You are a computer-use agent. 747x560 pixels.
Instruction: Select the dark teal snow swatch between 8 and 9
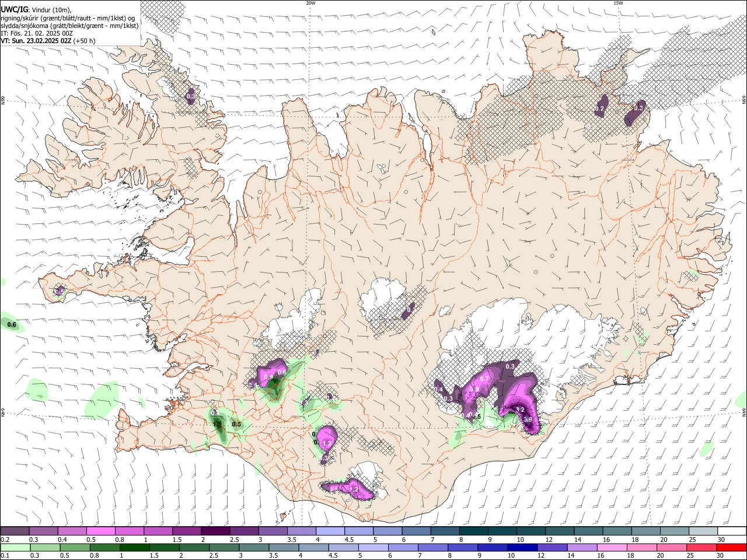coord(473,531)
